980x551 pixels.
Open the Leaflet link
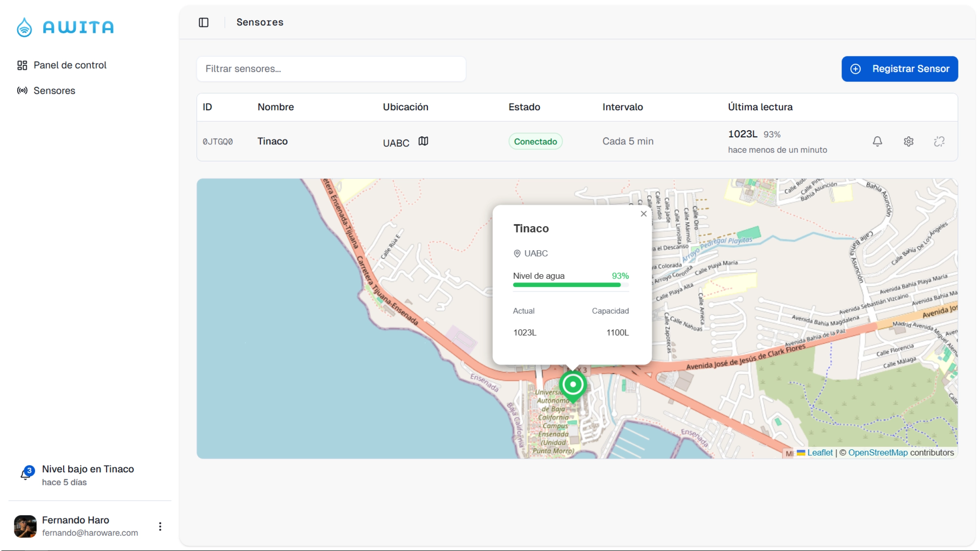(820, 453)
